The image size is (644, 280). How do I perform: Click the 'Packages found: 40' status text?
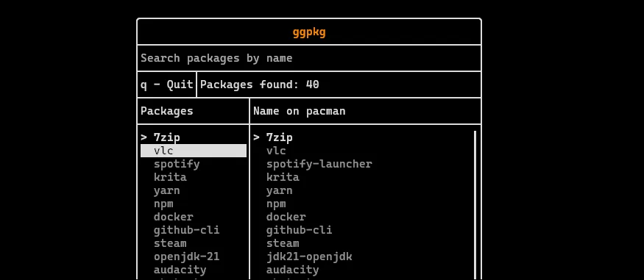tap(260, 85)
